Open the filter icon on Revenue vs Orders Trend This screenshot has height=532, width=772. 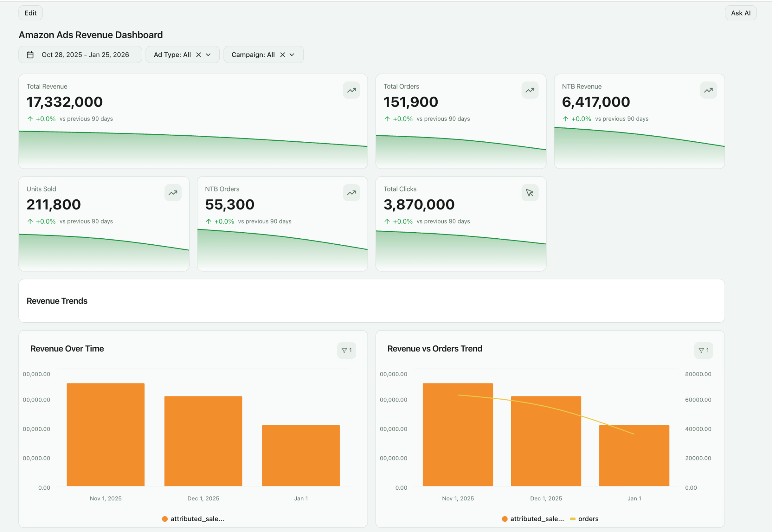(703, 350)
